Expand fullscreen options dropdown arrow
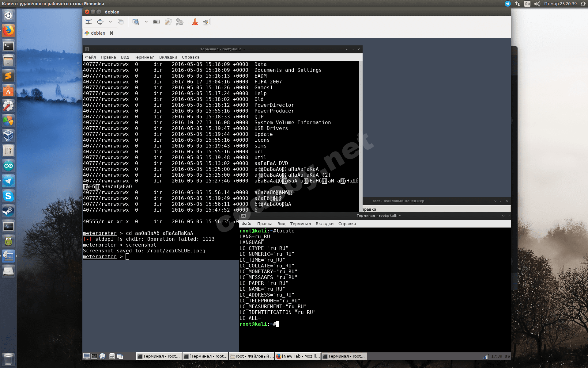Viewport: 588px width, 368px height. coord(110,22)
